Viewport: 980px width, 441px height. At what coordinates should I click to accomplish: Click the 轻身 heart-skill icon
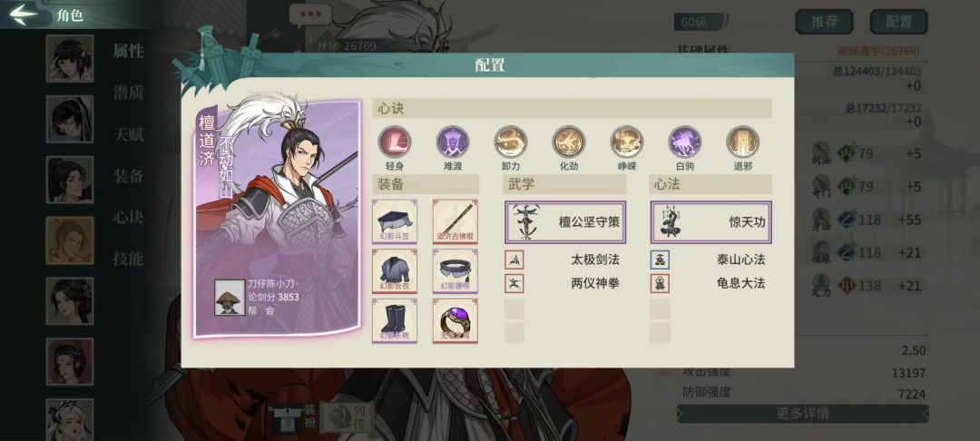(x=395, y=142)
